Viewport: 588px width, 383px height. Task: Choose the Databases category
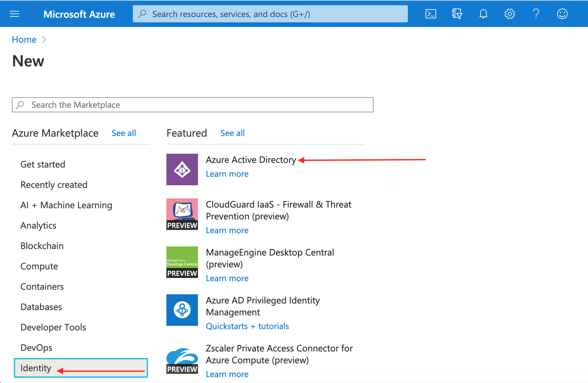click(41, 307)
